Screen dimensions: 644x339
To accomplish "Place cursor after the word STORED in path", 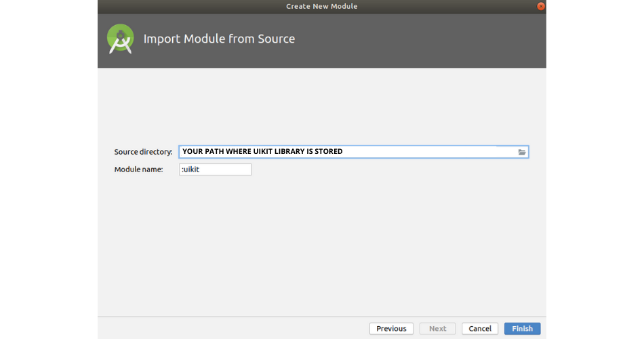I will tap(344, 152).
